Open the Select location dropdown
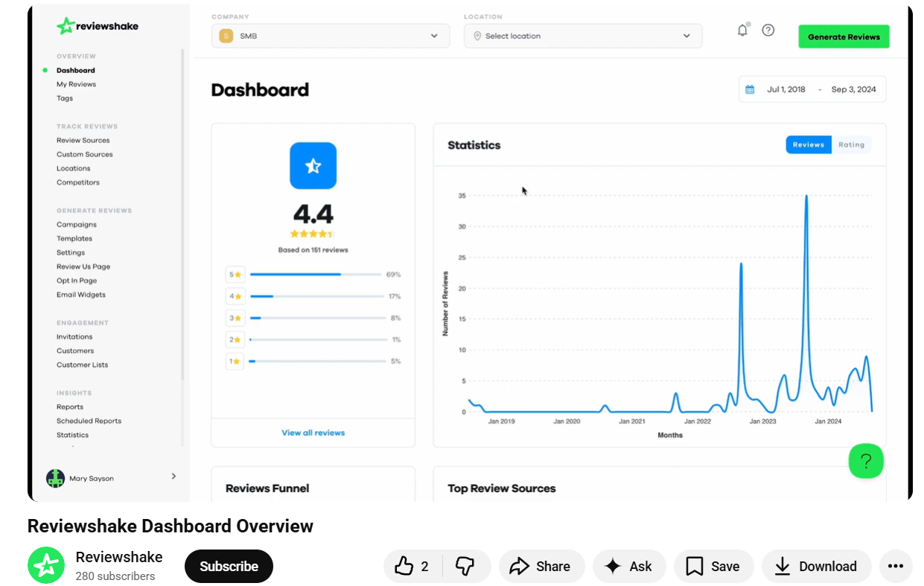 coord(583,36)
